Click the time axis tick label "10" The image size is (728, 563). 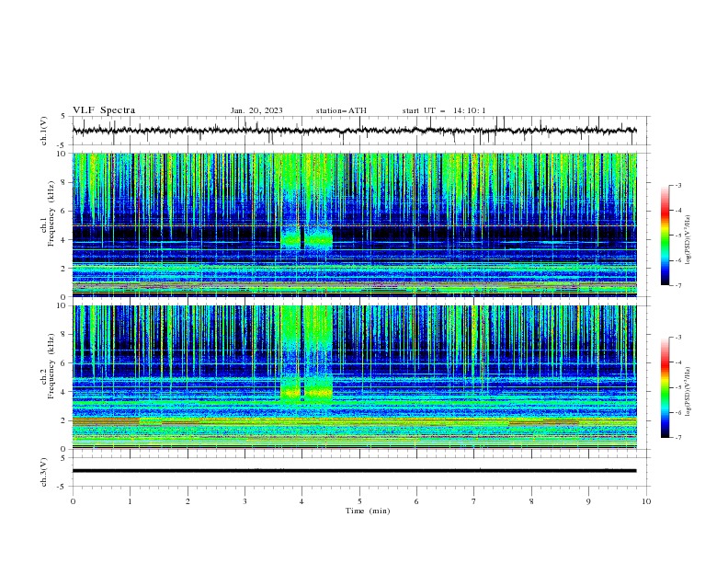click(x=646, y=501)
